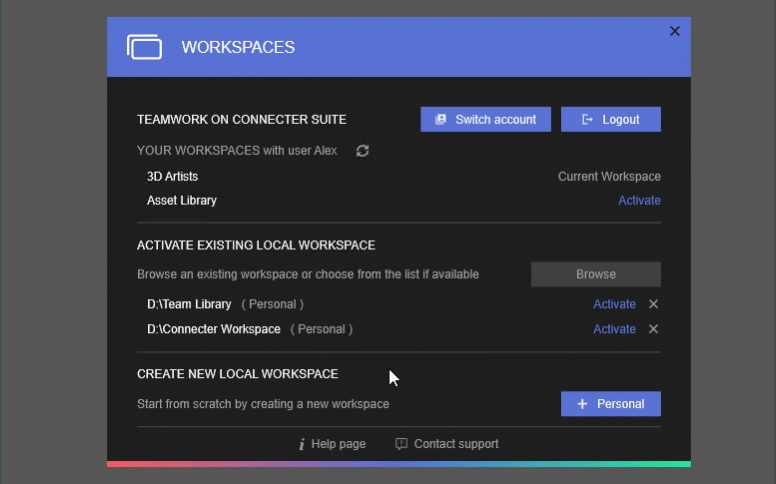Activate the Asset Library workspace
Screen dimensions: 776x484
click(639, 200)
